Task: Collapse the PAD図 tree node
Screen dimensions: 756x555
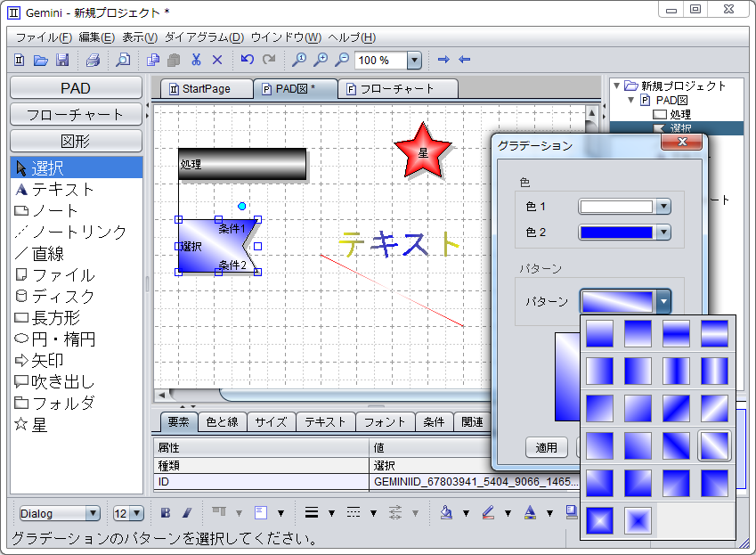Action: coord(630,100)
